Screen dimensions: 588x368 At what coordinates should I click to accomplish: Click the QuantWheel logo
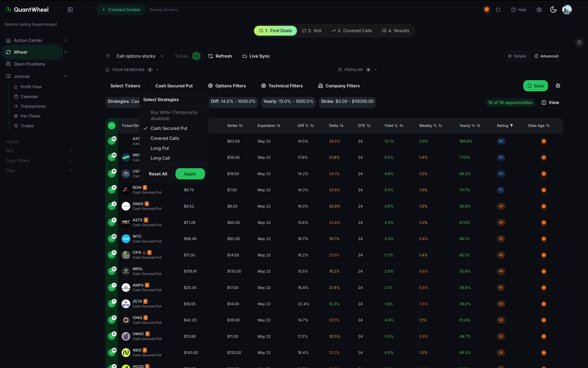[x=27, y=10]
